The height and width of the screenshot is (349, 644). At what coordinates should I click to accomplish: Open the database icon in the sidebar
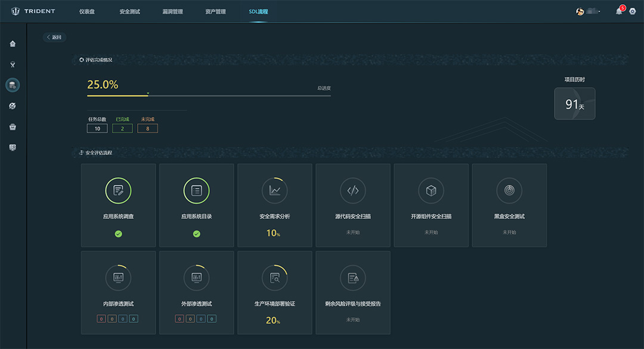[13, 85]
